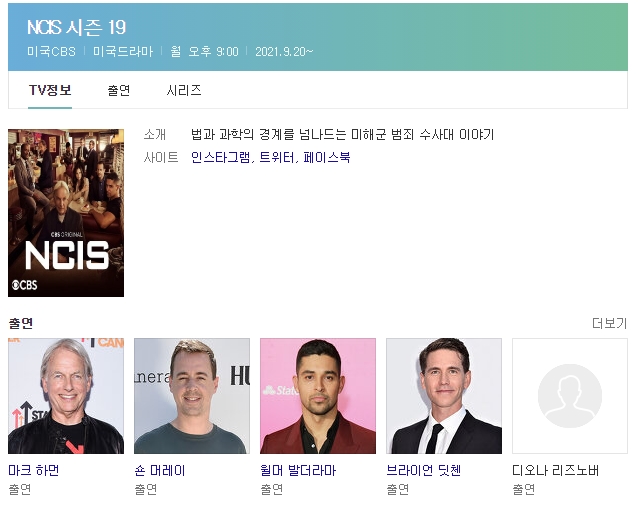Select the 브라이언 딧첸 name link
Image resolution: width=638 pixels, height=513 pixels.
click(x=424, y=470)
